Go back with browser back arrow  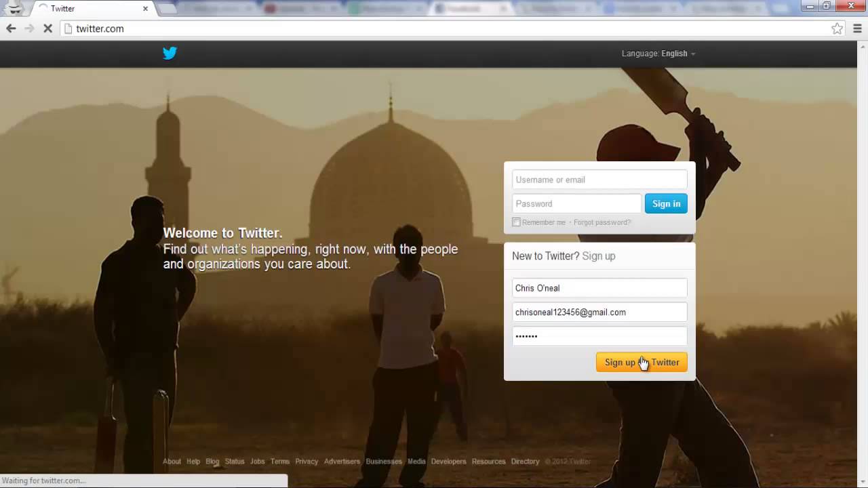11,28
